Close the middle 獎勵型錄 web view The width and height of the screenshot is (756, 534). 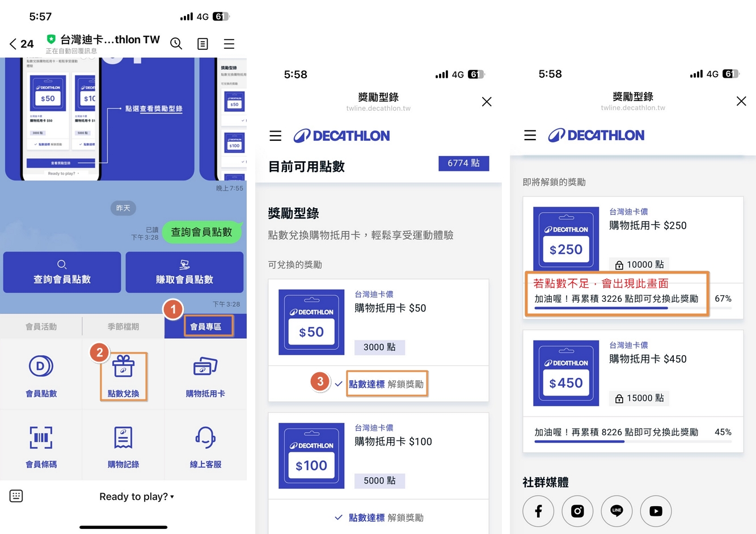click(x=487, y=102)
